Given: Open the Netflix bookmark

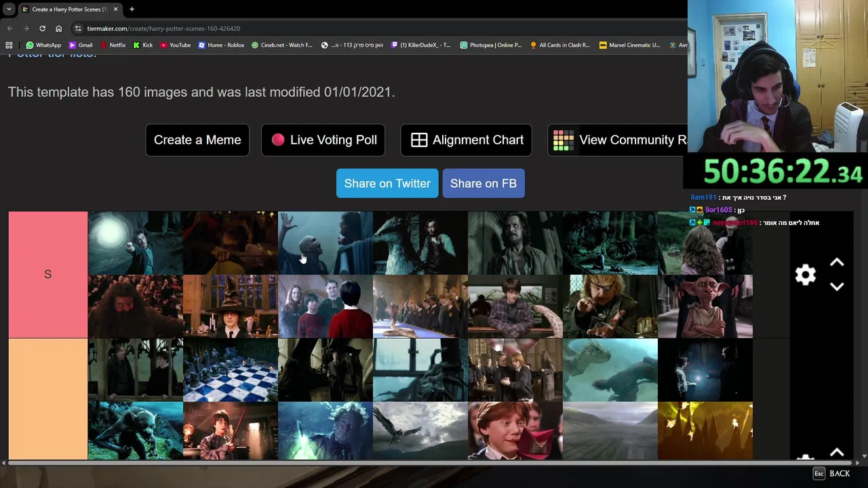Looking at the screenshot, I should (x=113, y=45).
